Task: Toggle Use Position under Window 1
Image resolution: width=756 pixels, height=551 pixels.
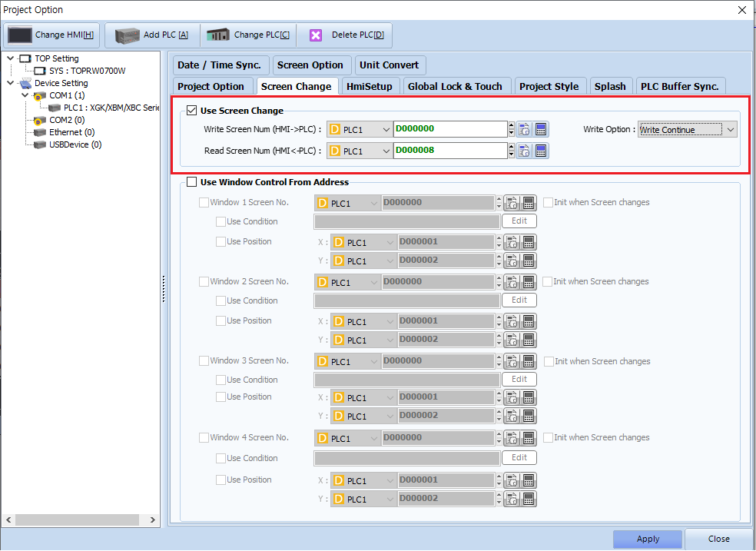Action: [x=220, y=241]
